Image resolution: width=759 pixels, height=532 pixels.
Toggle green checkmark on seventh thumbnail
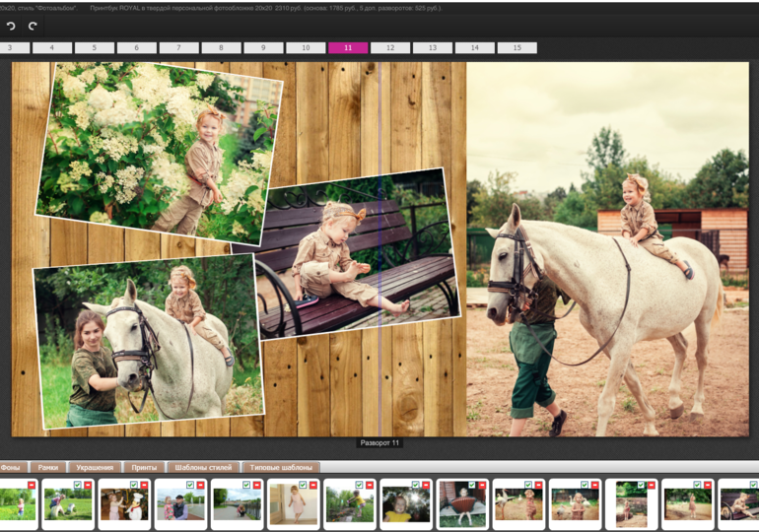pos(358,485)
